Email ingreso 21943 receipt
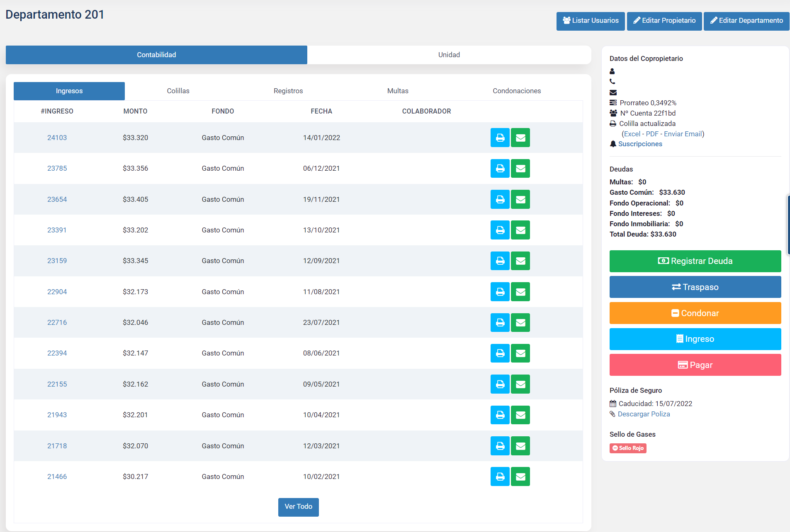Image resolution: width=790 pixels, height=532 pixels. click(520, 415)
